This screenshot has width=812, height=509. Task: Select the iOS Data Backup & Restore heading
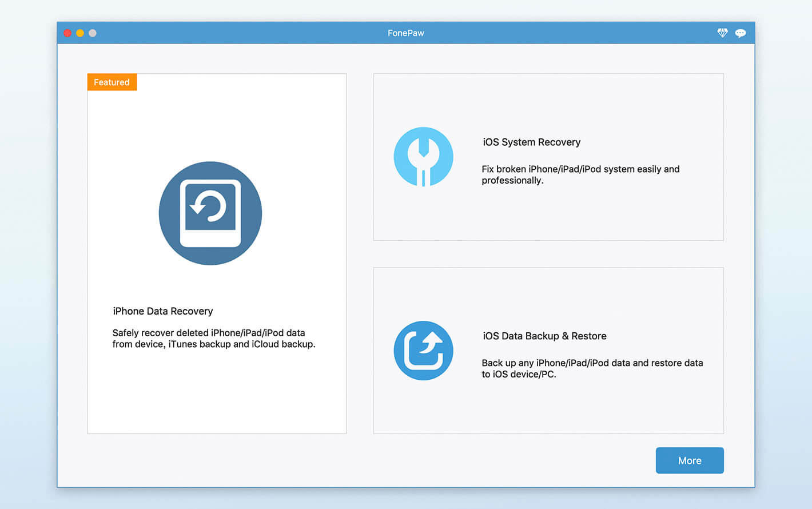click(x=544, y=336)
